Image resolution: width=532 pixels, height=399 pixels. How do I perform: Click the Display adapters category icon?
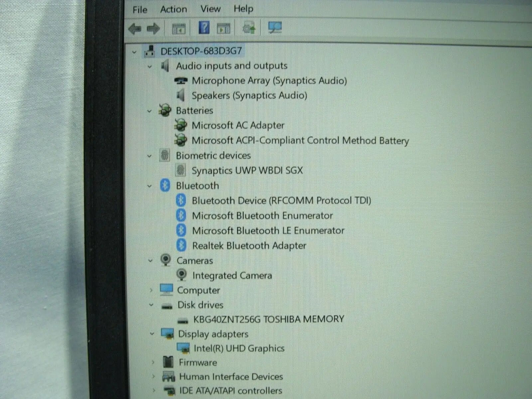pyautogui.click(x=167, y=333)
